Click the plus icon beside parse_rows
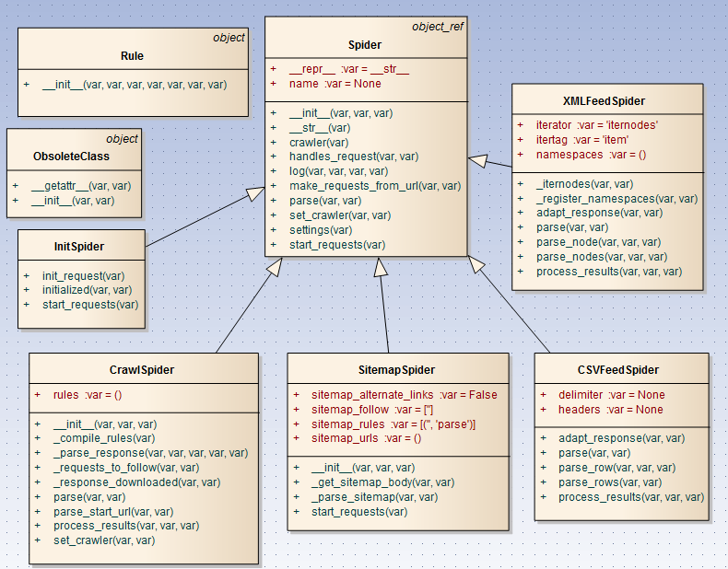Image resolution: width=728 pixels, height=569 pixels. coord(544,482)
